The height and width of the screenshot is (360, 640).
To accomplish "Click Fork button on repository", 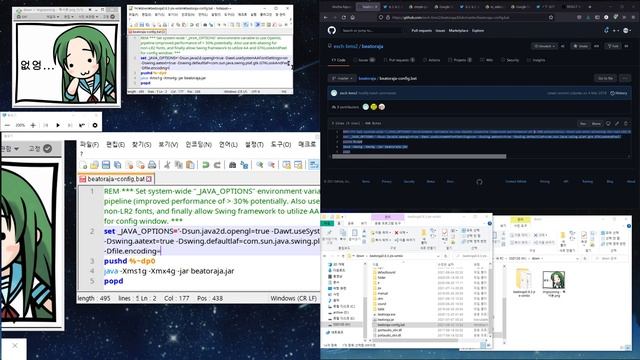I will click(613, 46).
